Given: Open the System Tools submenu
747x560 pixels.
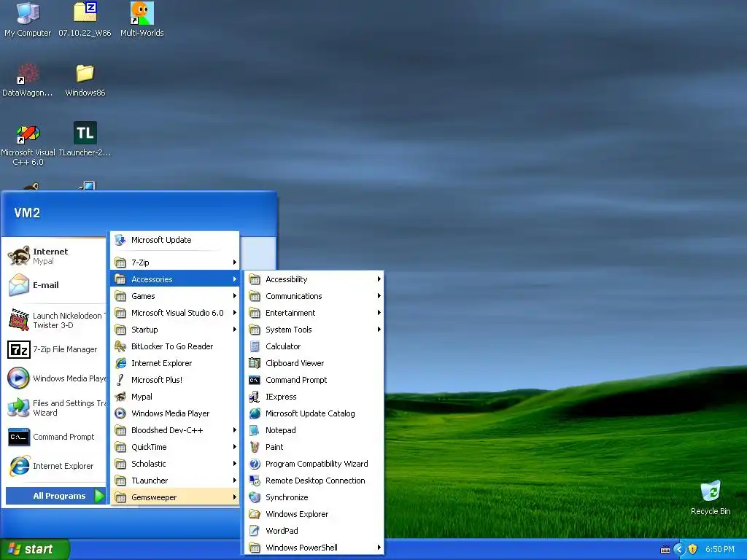Looking at the screenshot, I should 314,330.
